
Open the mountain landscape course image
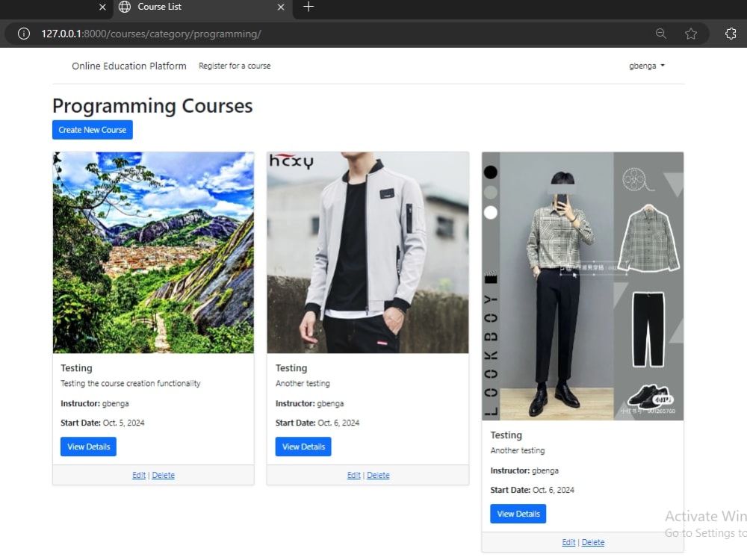(153, 252)
